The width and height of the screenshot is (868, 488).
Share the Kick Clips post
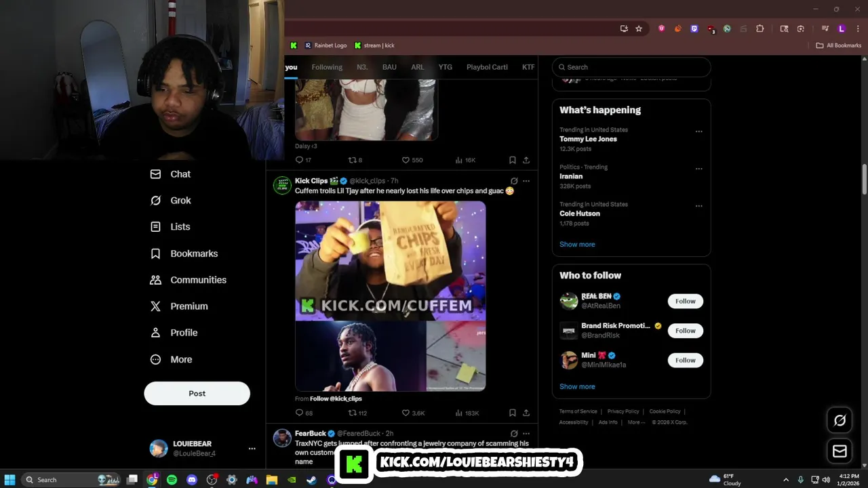pyautogui.click(x=526, y=413)
